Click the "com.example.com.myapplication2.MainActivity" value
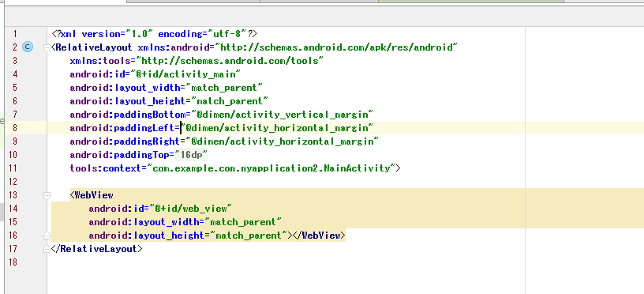Image resolution: width=644 pixels, height=294 pixels. coord(271,168)
